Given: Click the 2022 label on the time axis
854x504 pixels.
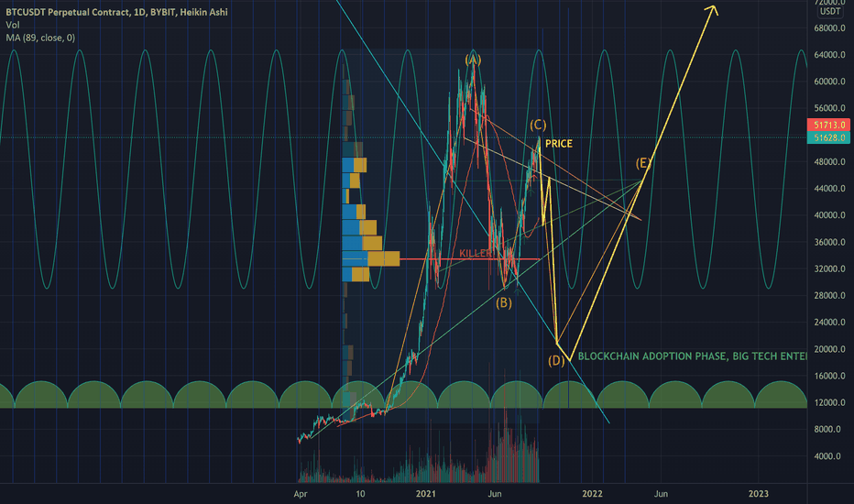Looking at the screenshot, I should point(592,494).
